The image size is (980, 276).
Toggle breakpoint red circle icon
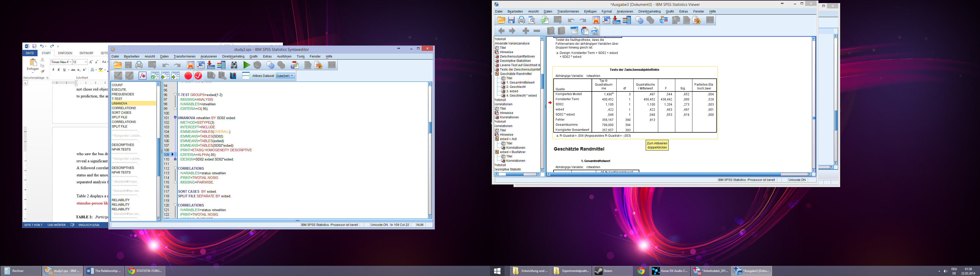tap(188, 76)
